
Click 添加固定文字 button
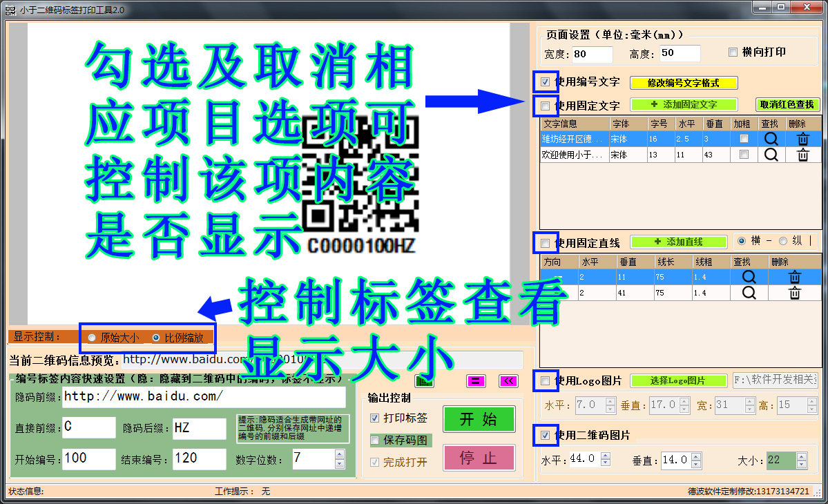click(683, 104)
